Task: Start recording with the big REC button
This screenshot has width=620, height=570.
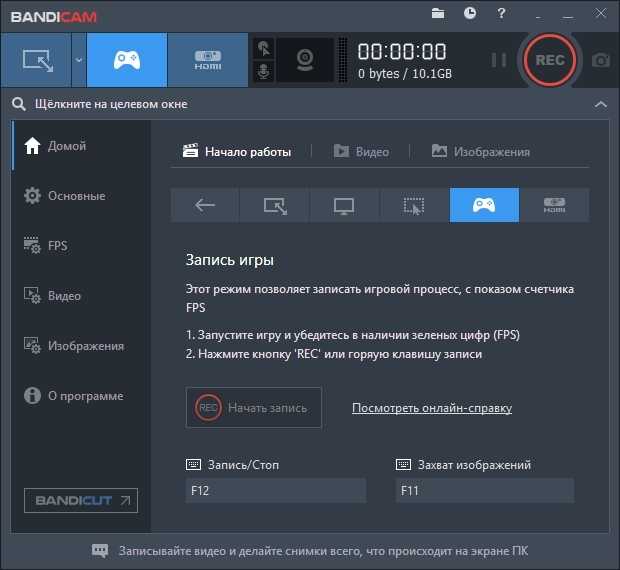Action: tap(550, 60)
